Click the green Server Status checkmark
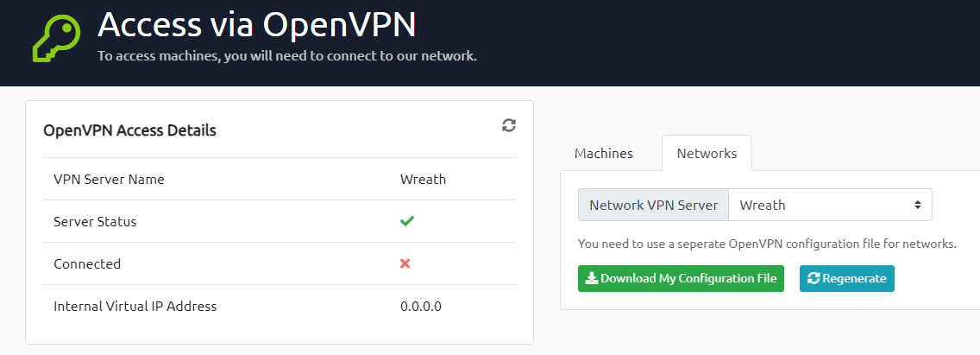Screen dimensions: 980x355 (x=407, y=221)
